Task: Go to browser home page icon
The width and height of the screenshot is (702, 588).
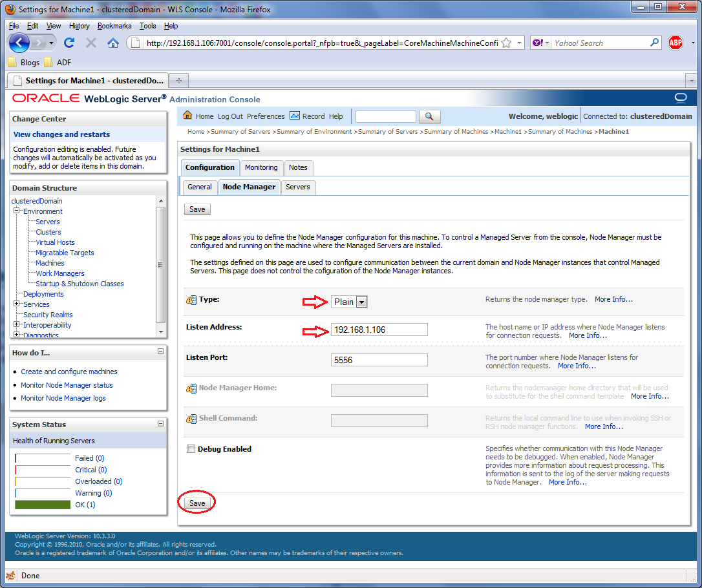Action: tap(113, 43)
